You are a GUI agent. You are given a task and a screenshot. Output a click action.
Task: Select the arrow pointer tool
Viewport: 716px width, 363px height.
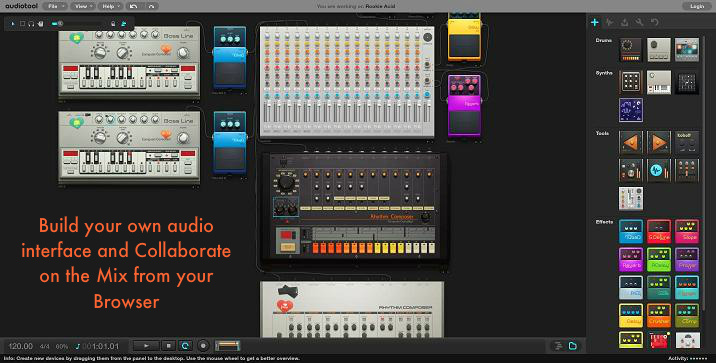pos(13,23)
